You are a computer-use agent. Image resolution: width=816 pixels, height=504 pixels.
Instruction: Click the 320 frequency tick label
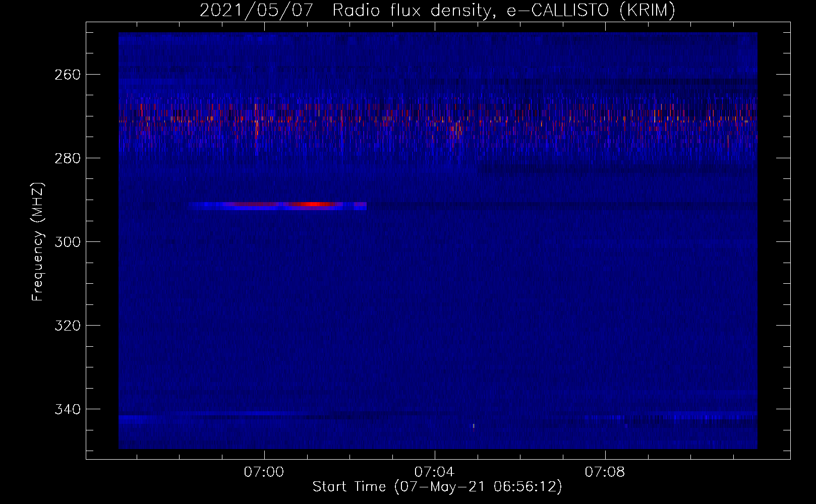point(67,326)
